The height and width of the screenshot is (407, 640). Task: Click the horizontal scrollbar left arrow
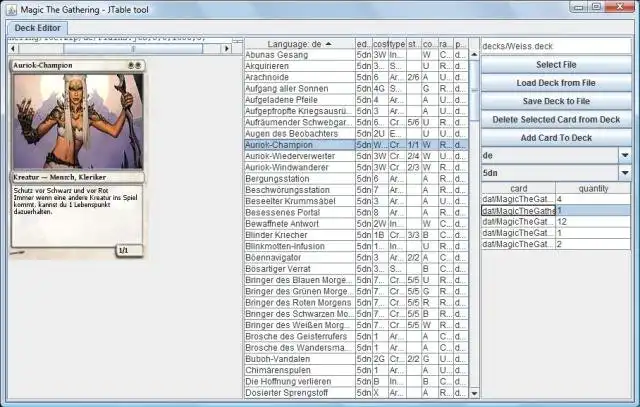tap(13, 49)
